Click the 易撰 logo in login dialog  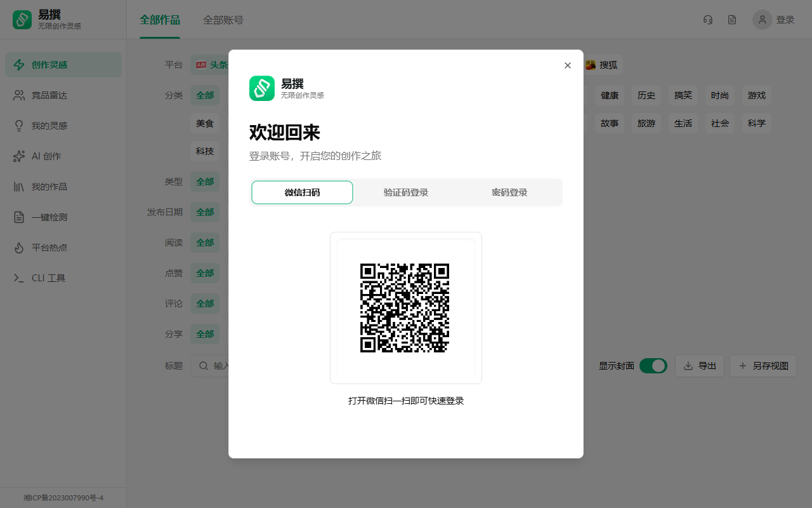[262, 88]
